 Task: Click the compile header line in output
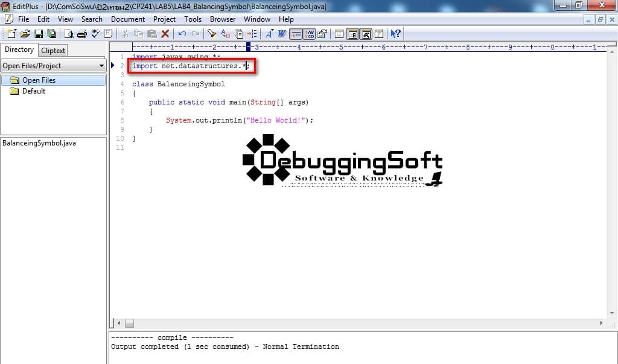point(172,337)
